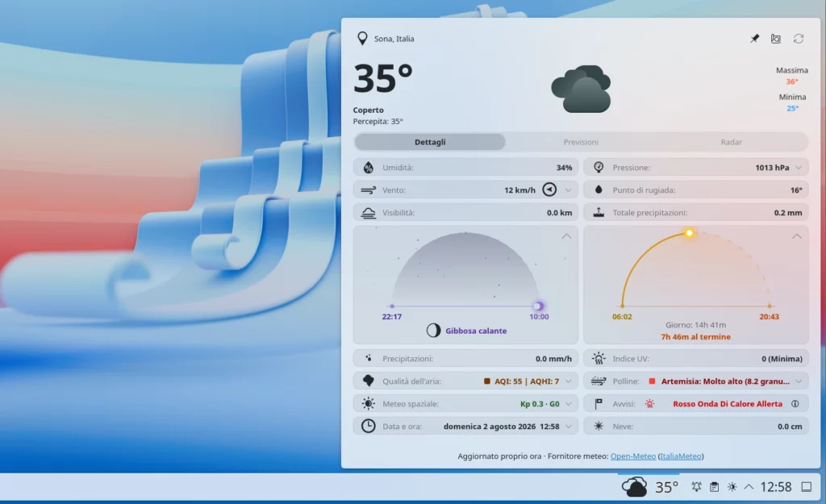Click the moonset time 10:00
The height and width of the screenshot is (504, 826).
click(539, 317)
